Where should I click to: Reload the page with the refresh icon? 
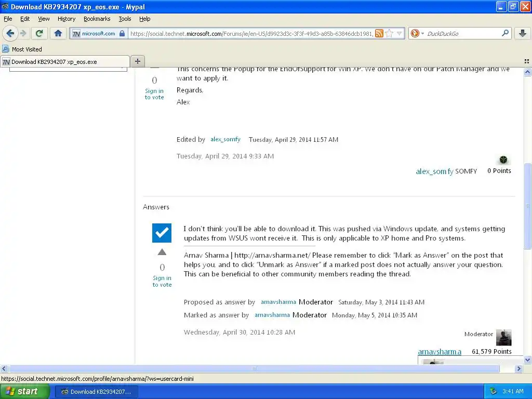(x=39, y=33)
